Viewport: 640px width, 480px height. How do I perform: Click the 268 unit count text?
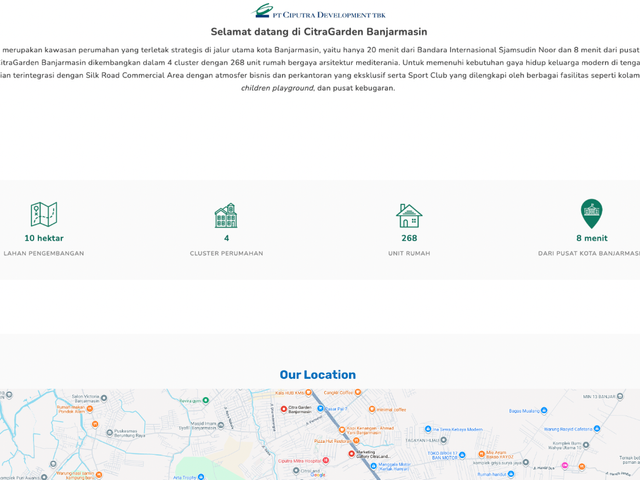coord(409,238)
